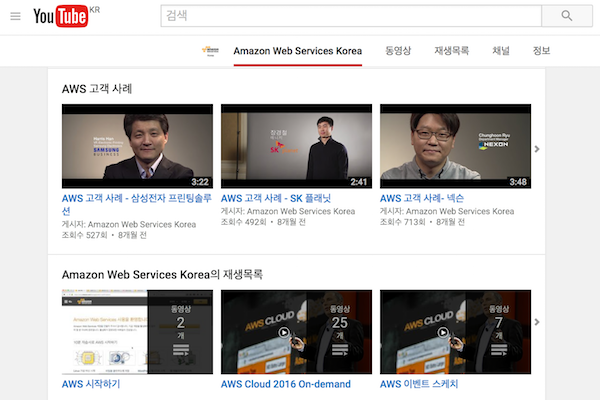Open title AWS 고객 사례 - SK 플래닛

276,198
